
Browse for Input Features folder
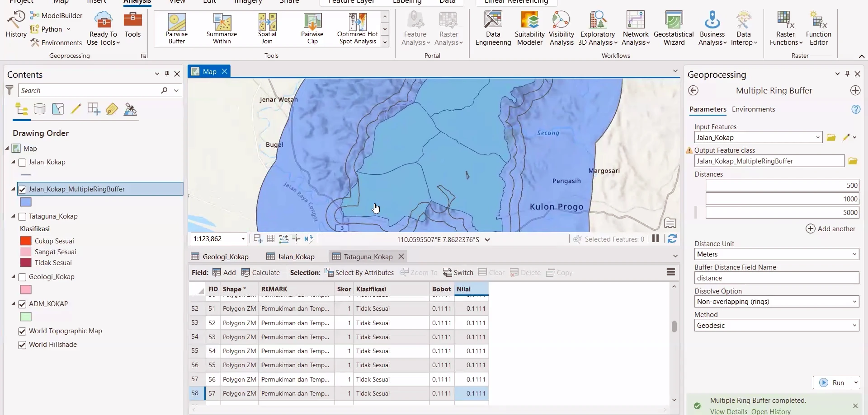(831, 137)
